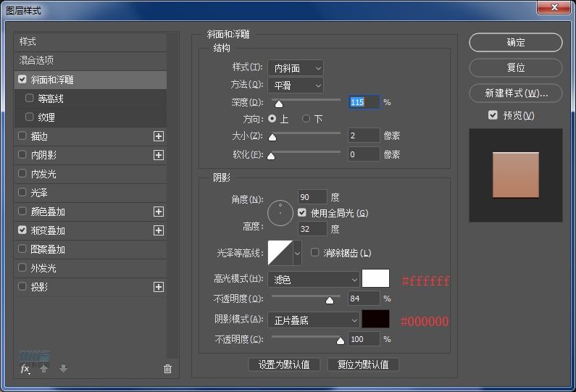Select direction 上 radio button

[272, 119]
